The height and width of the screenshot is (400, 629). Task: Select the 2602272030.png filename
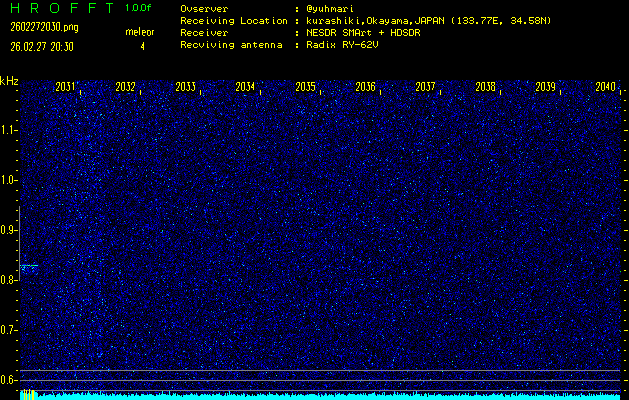(43, 27)
